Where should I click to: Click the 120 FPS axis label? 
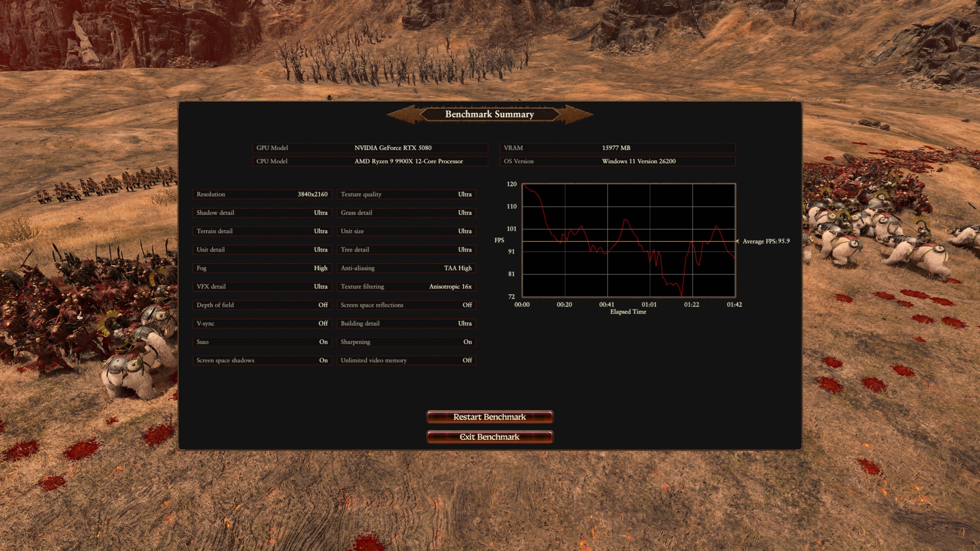click(511, 184)
